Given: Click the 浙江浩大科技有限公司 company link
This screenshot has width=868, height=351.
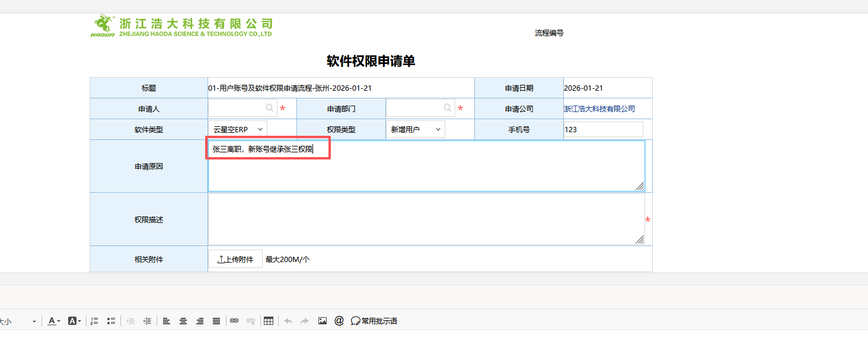Looking at the screenshot, I should [x=599, y=108].
